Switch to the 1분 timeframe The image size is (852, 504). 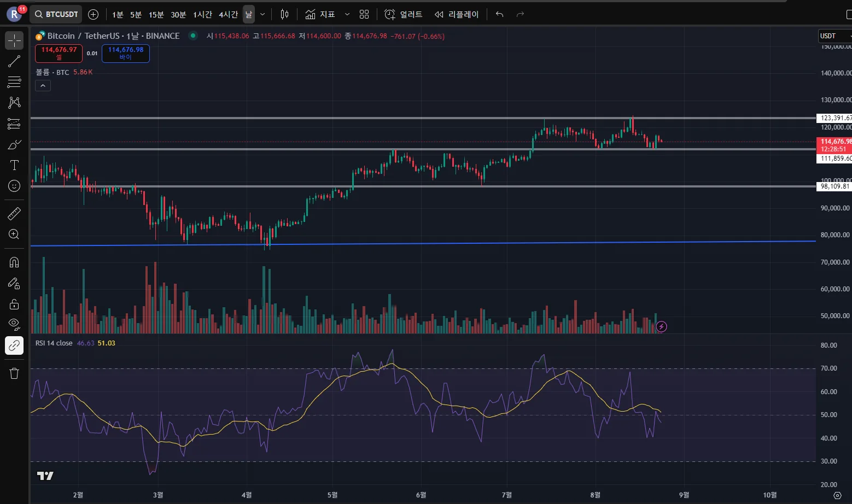118,14
